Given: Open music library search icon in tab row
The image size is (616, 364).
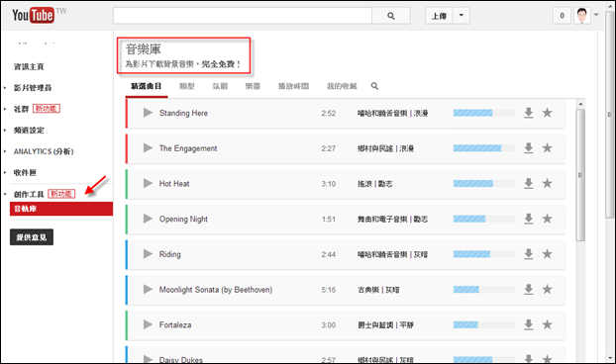Looking at the screenshot, I should 374,86.
